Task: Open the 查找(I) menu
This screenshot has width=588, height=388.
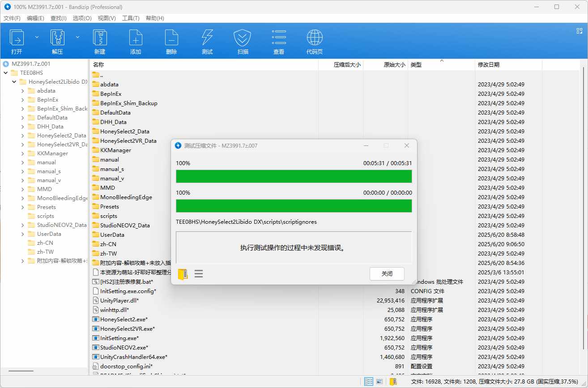Action: point(58,18)
